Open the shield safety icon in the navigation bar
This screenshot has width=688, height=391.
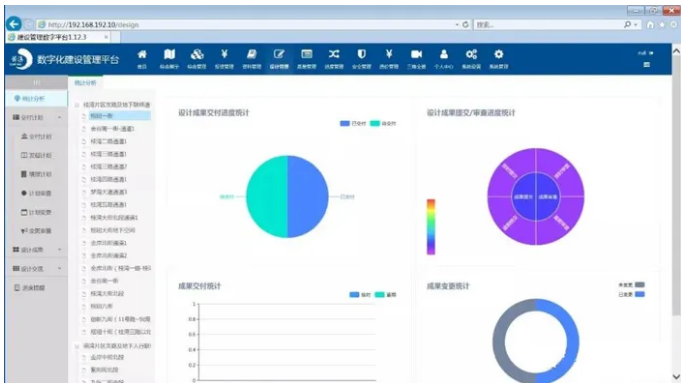tap(362, 54)
